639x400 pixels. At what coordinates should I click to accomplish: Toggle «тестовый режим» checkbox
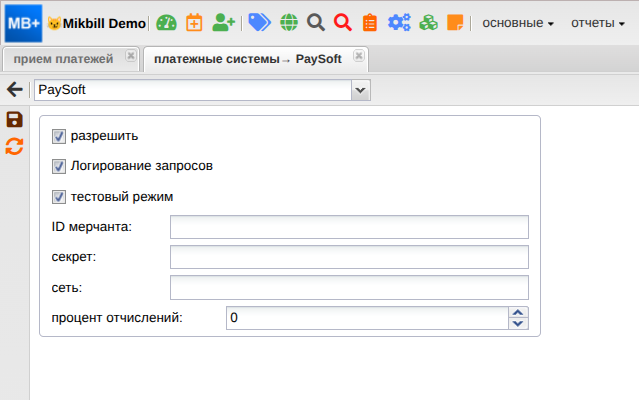coord(59,197)
